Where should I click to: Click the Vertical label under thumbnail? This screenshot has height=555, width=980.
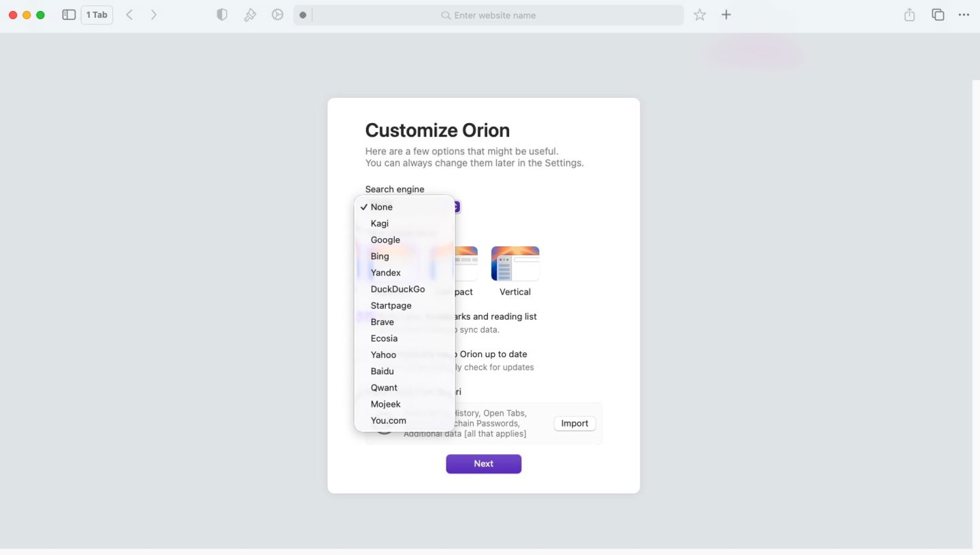[x=515, y=292]
